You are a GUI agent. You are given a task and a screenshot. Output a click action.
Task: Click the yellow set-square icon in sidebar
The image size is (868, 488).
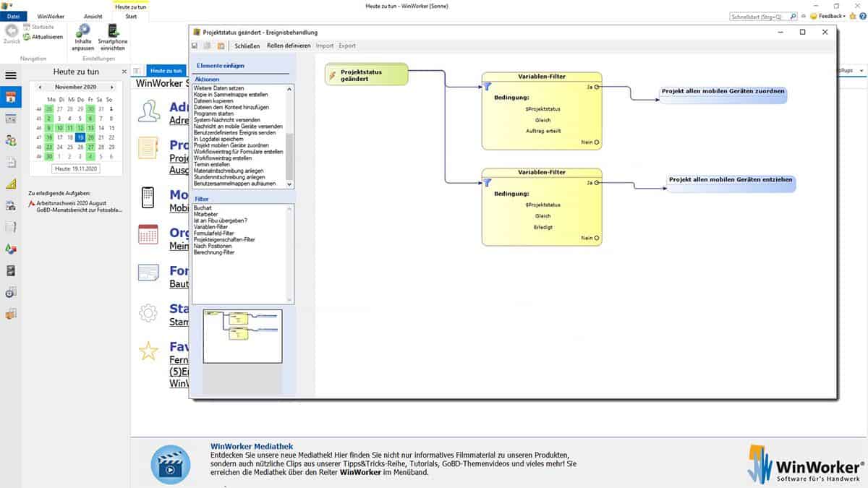[11, 184]
